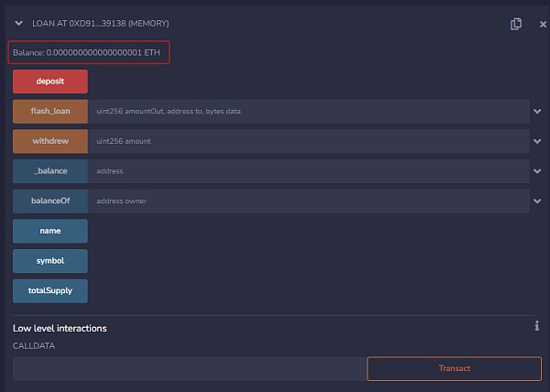Open low level interactions info icon

pos(536,326)
